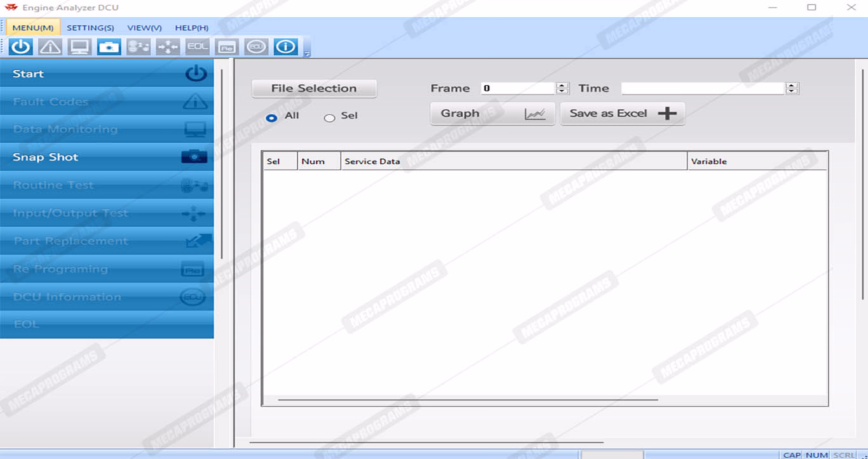Viewport: 868px width, 459px height.
Task: Click the Graph button
Action: [492, 114]
